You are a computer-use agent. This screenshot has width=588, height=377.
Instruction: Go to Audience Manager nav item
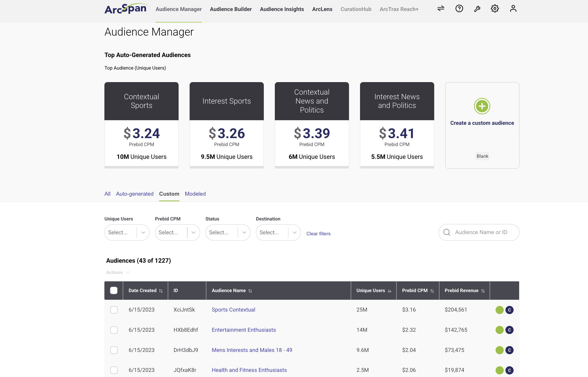tap(179, 9)
